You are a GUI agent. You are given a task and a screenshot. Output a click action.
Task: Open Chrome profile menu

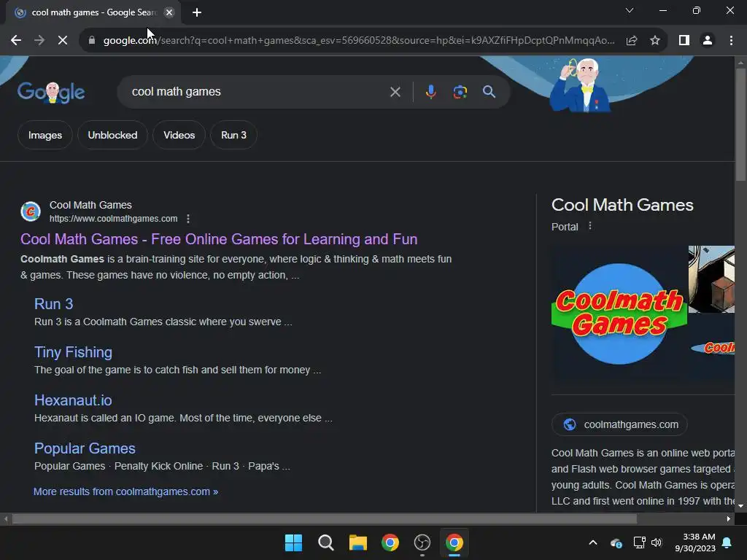(708, 41)
